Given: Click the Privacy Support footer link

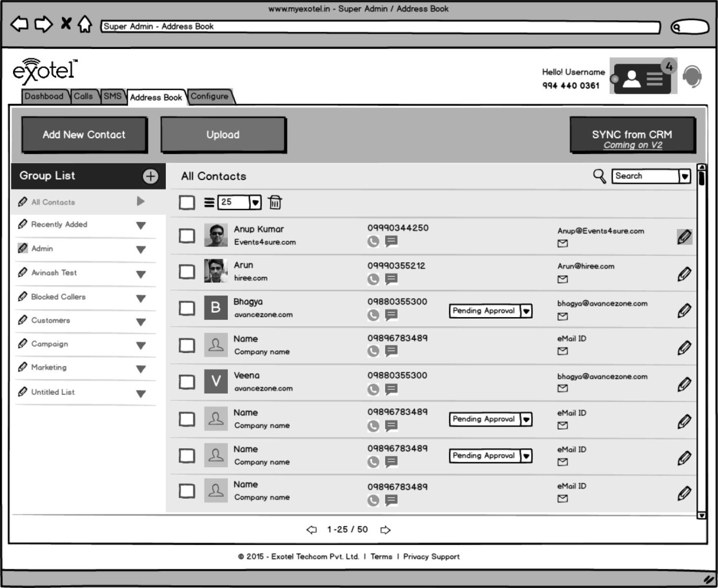Looking at the screenshot, I should point(431,556).
